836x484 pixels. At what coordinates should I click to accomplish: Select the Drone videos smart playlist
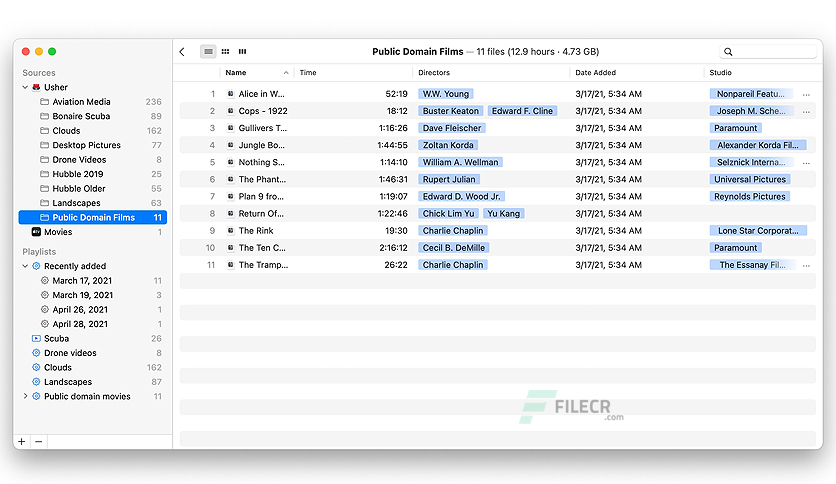pos(93,353)
